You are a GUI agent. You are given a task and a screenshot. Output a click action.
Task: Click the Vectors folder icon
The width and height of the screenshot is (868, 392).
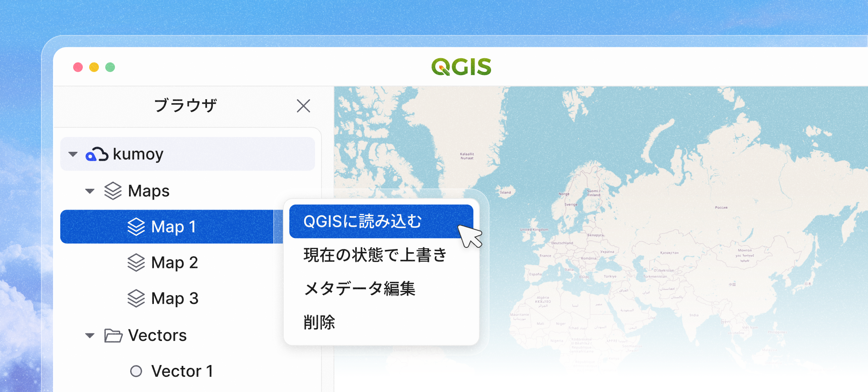click(113, 335)
